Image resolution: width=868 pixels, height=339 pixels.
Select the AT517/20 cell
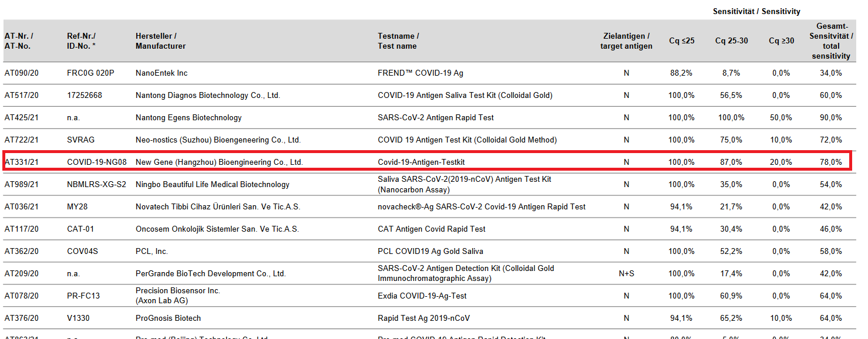coord(22,96)
